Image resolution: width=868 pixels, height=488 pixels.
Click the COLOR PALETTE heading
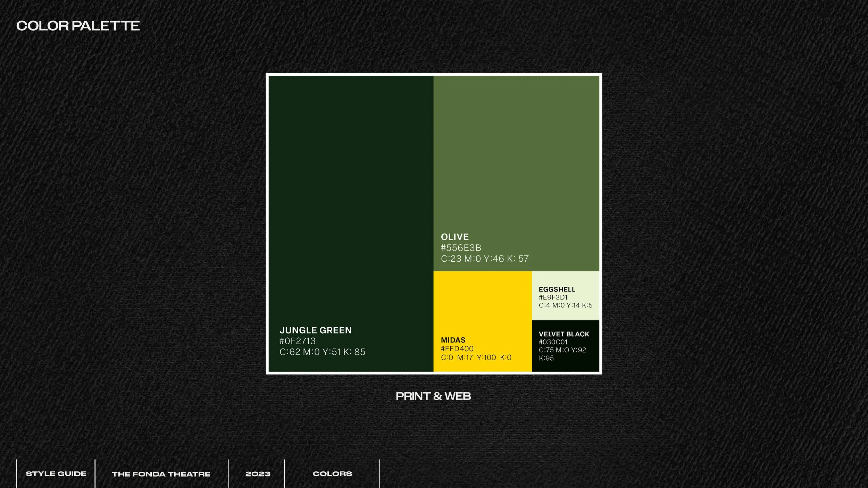pyautogui.click(x=78, y=25)
